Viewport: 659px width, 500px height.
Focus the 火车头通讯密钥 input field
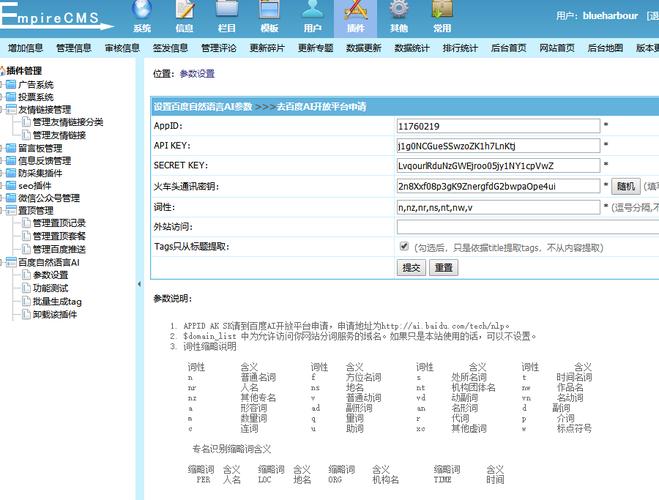[x=498, y=186]
